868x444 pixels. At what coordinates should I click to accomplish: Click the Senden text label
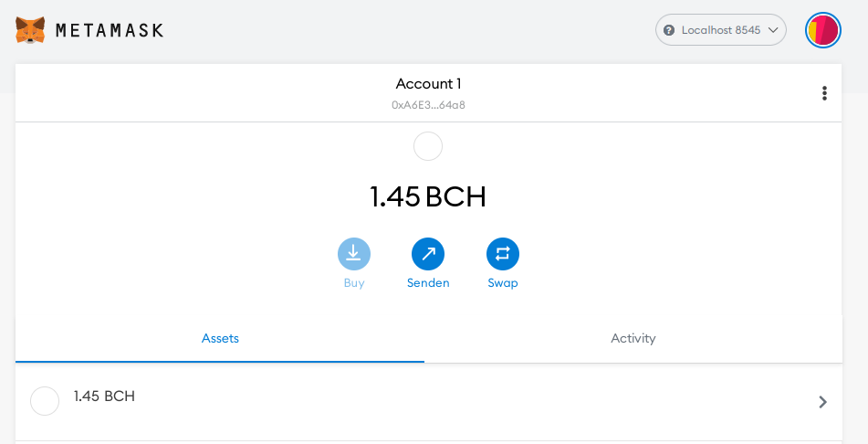428,282
